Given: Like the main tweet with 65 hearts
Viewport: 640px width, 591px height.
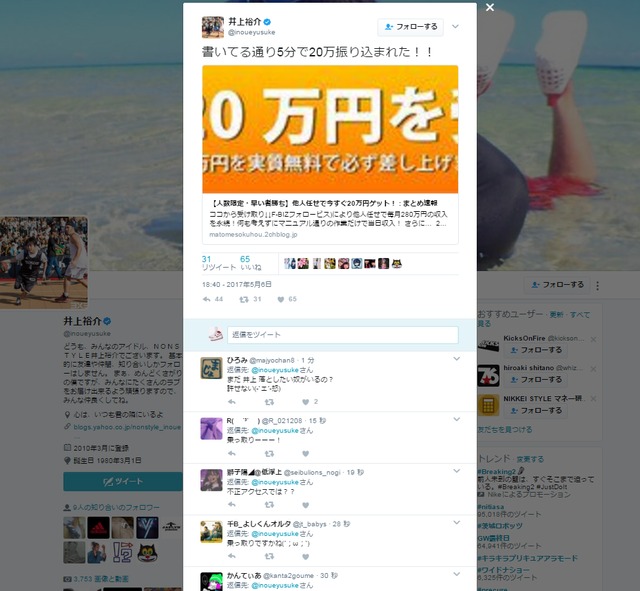Looking at the screenshot, I should click(281, 299).
